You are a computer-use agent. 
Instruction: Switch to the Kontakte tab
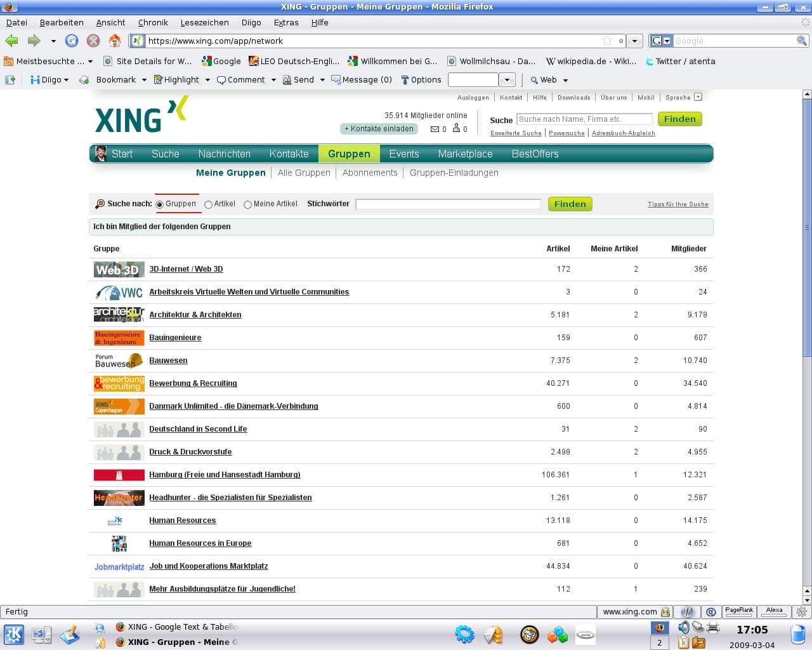[x=289, y=154]
